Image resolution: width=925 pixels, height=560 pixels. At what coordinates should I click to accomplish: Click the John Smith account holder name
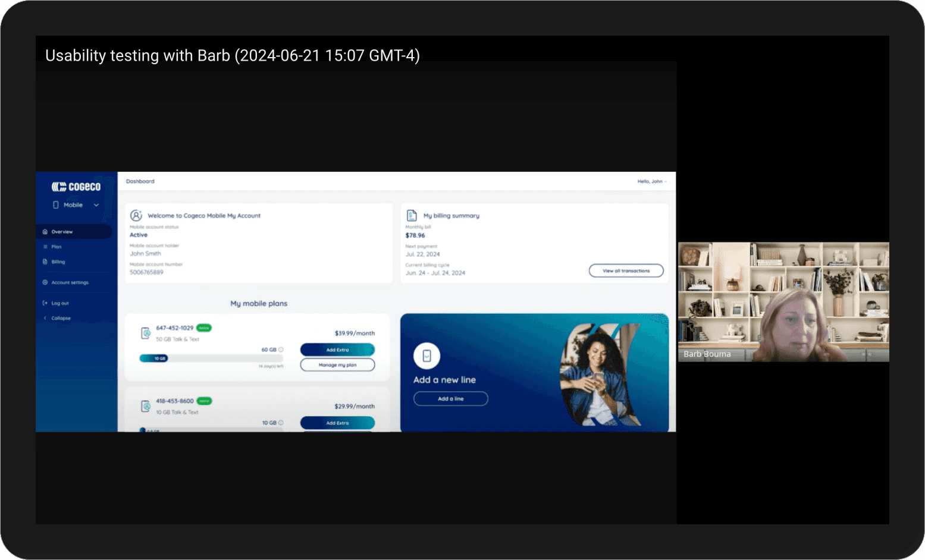[x=145, y=254]
